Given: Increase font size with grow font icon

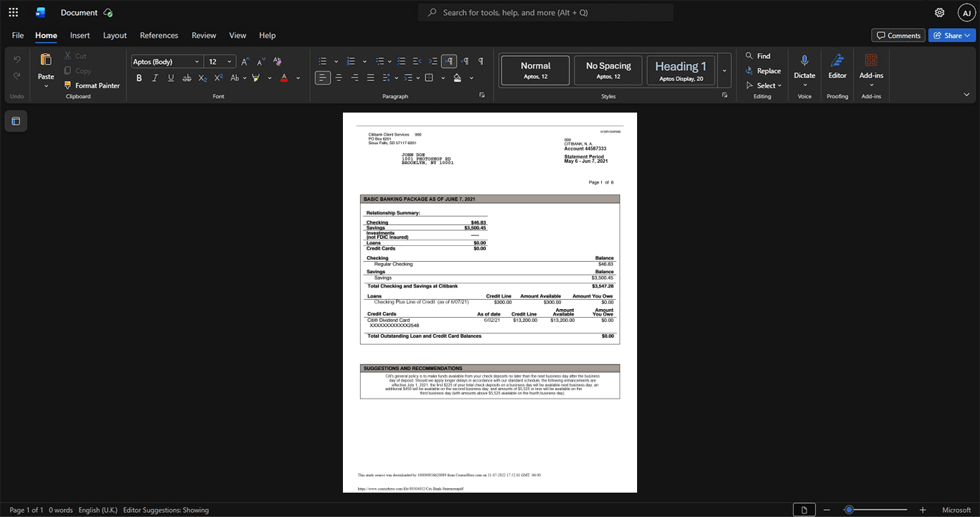Looking at the screenshot, I should coord(245,62).
